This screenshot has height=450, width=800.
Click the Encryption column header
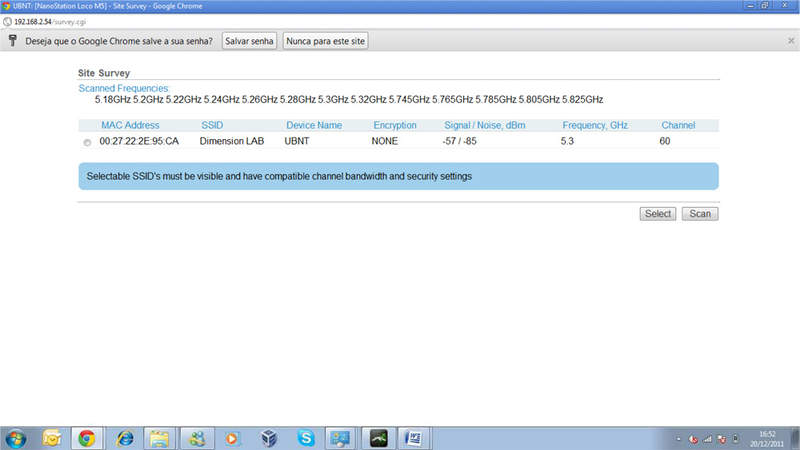coord(395,126)
